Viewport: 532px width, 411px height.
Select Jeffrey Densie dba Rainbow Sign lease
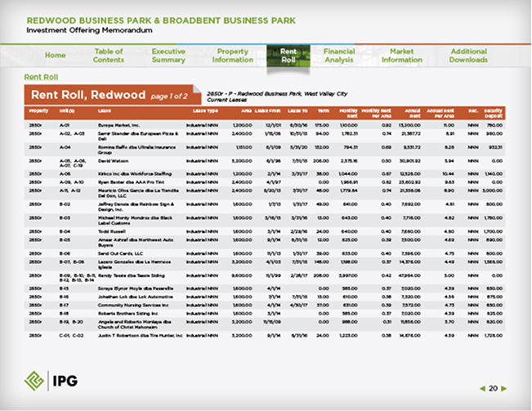[x=136, y=207]
